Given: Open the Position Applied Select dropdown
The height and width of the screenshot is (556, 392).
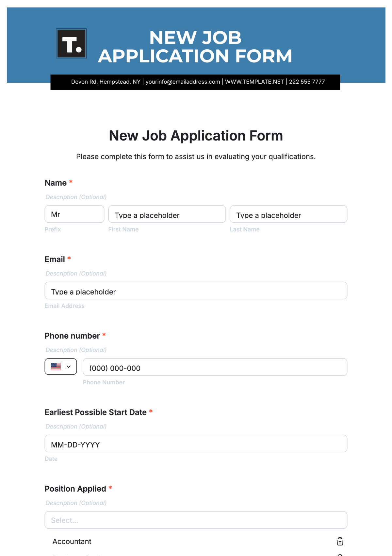Looking at the screenshot, I should [x=196, y=520].
